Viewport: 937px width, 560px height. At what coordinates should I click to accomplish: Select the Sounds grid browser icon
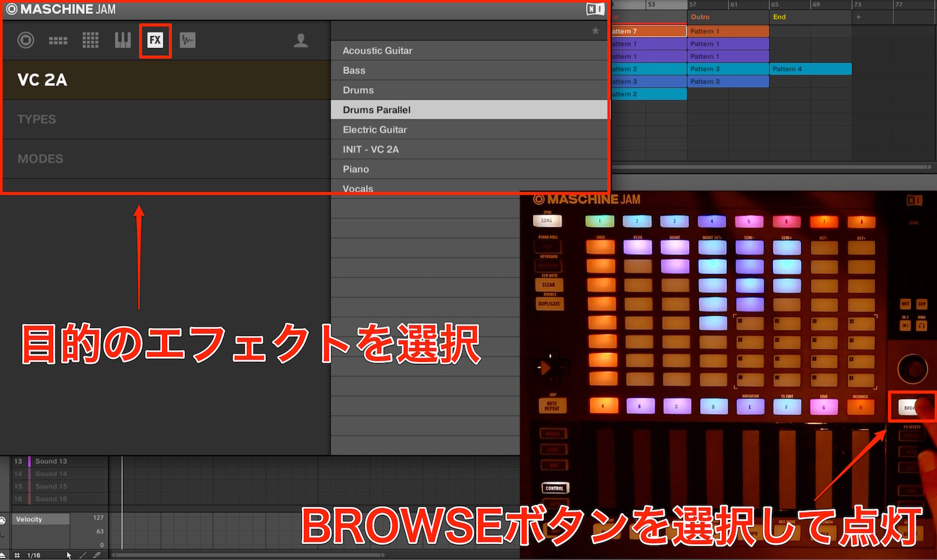91,40
